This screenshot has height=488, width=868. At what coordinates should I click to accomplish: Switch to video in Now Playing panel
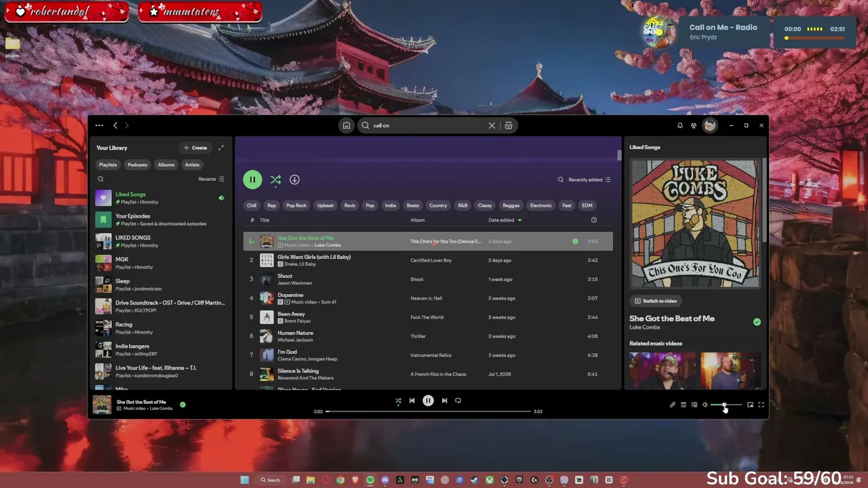pos(655,301)
